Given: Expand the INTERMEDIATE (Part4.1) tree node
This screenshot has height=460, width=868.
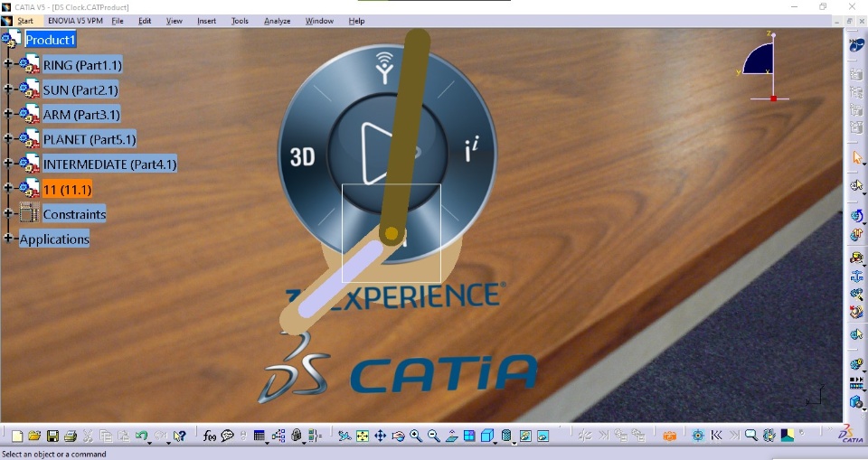Looking at the screenshot, I should (x=8, y=164).
